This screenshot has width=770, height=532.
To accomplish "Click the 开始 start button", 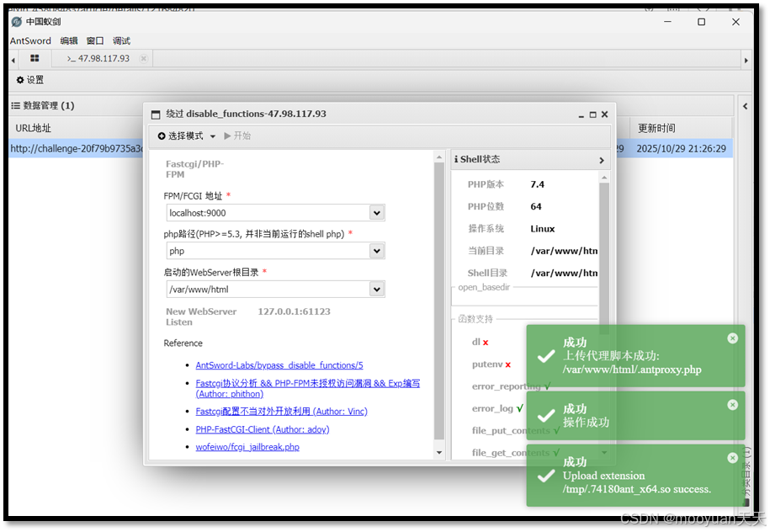I will coord(237,136).
